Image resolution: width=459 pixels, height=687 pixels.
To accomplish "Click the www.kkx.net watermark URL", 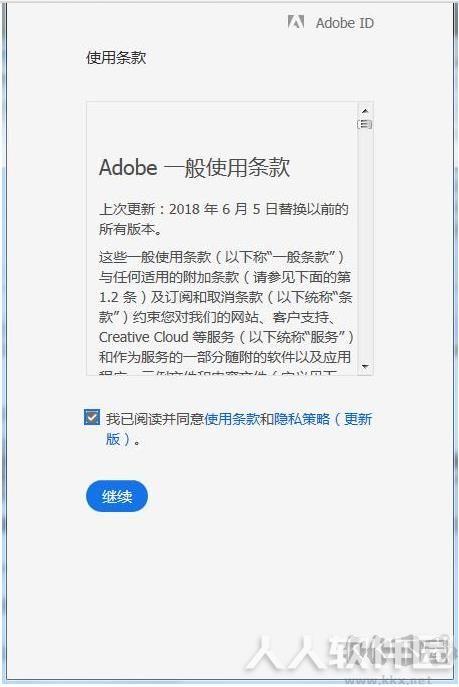I will tap(390, 680).
